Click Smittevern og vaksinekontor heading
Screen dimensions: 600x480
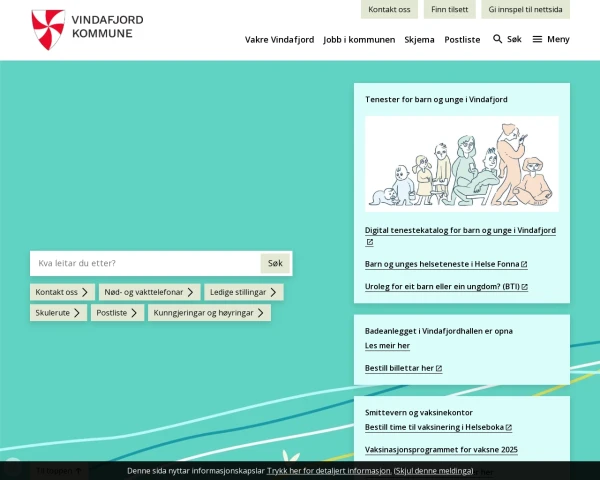[419, 413]
